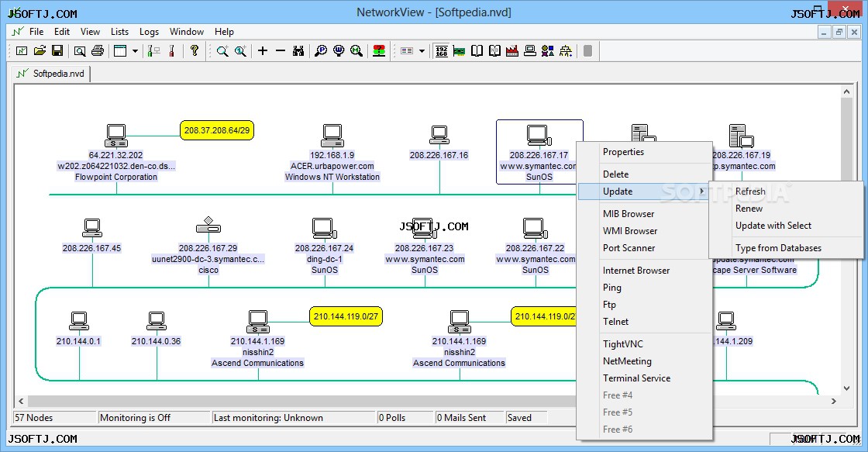Open MIB Browser from the context menu
The height and width of the screenshot is (452, 868).
click(x=644, y=213)
